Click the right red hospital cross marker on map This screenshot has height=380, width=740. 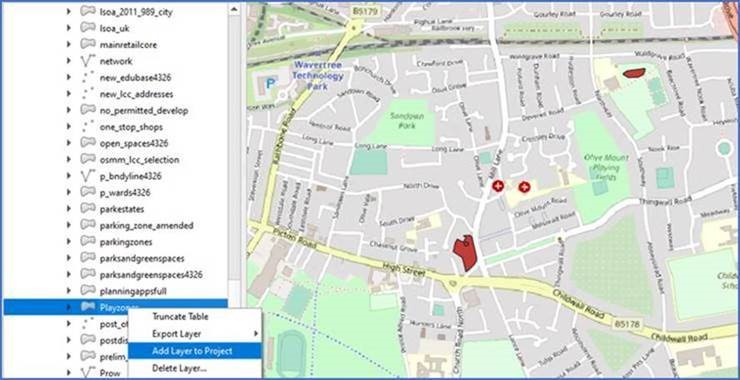[524, 187]
